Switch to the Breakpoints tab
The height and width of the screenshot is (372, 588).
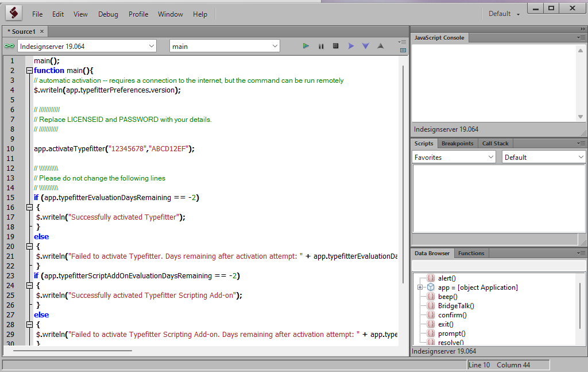(458, 143)
